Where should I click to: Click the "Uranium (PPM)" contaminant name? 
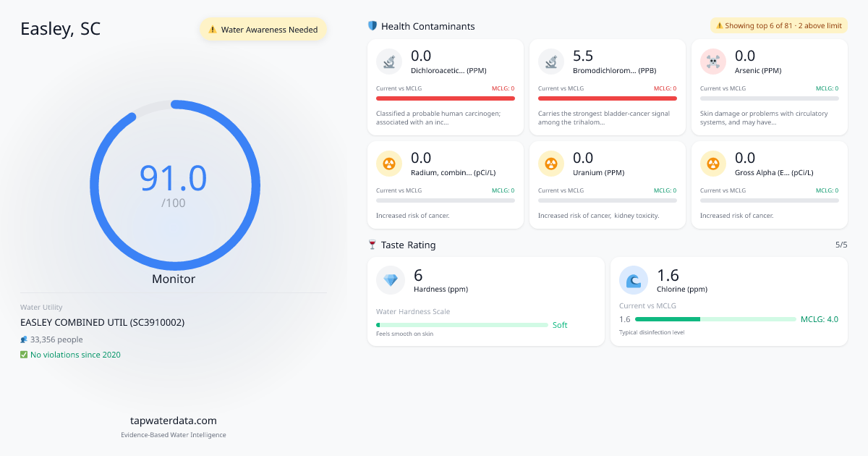tap(598, 173)
